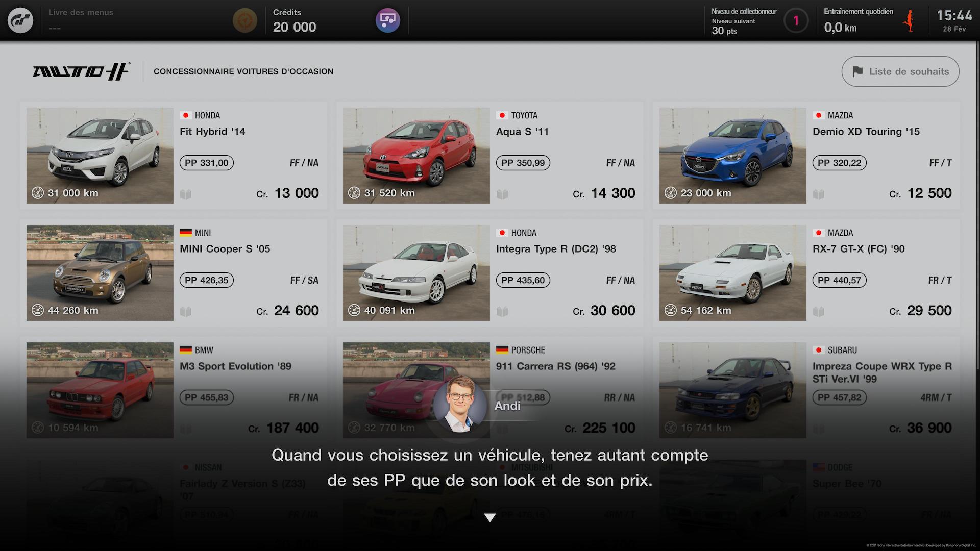980x551 pixels.
Task: Click odometer icon next to 44 260 km
Action: pos(38,310)
